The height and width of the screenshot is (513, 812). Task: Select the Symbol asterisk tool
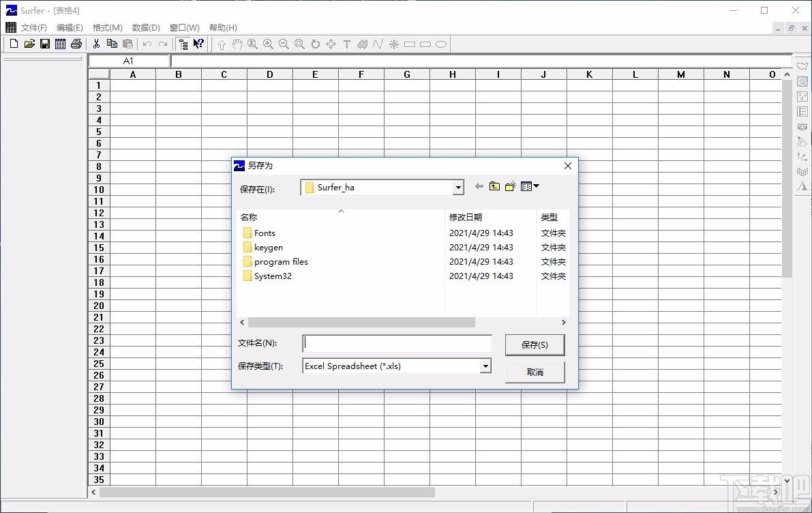pyautogui.click(x=394, y=44)
